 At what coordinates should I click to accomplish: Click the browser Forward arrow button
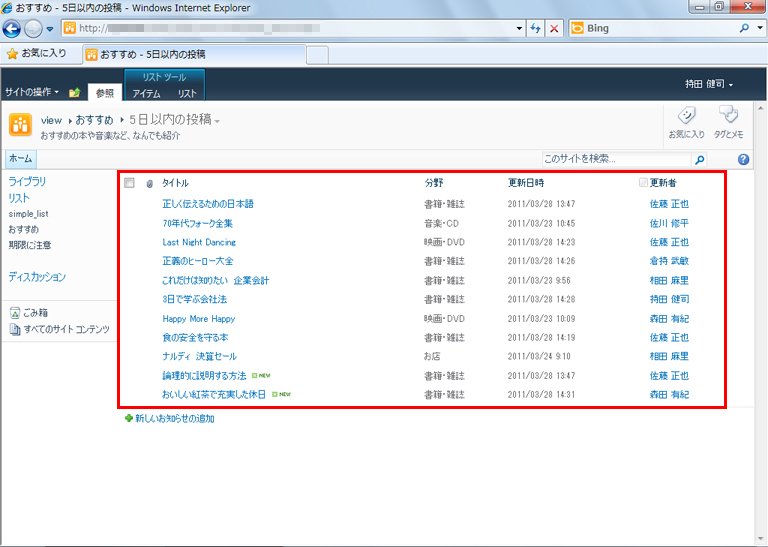click(x=33, y=29)
